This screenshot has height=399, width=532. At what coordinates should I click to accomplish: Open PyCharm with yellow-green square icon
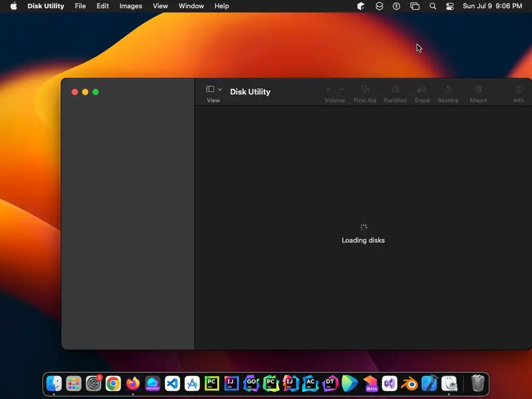(x=212, y=384)
